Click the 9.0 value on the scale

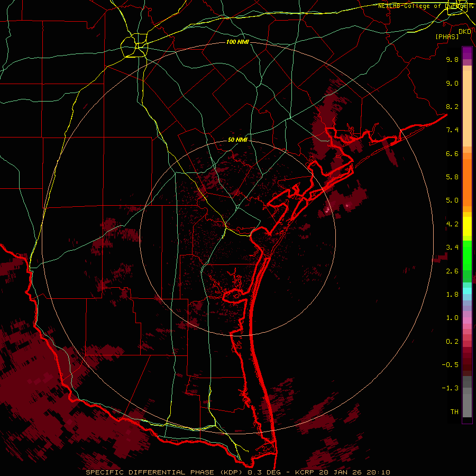click(x=452, y=83)
